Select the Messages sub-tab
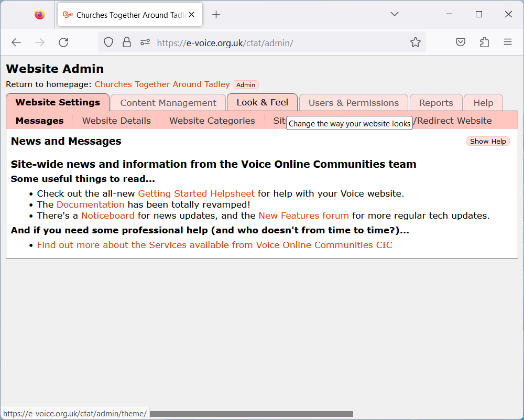The height and width of the screenshot is (420, 524). (39, 121)
